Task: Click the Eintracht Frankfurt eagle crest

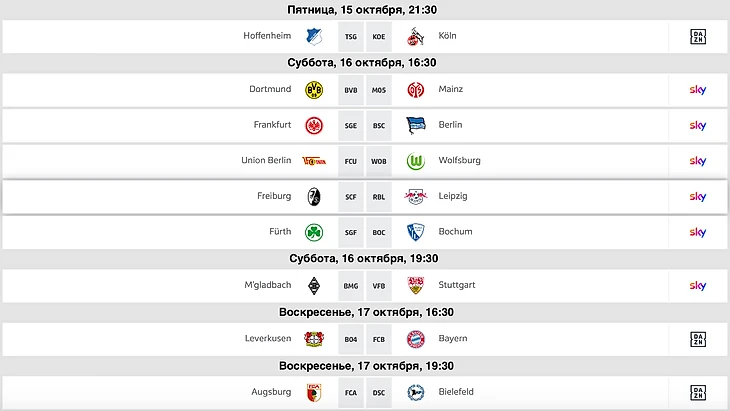Action: (x=313, y=126)
